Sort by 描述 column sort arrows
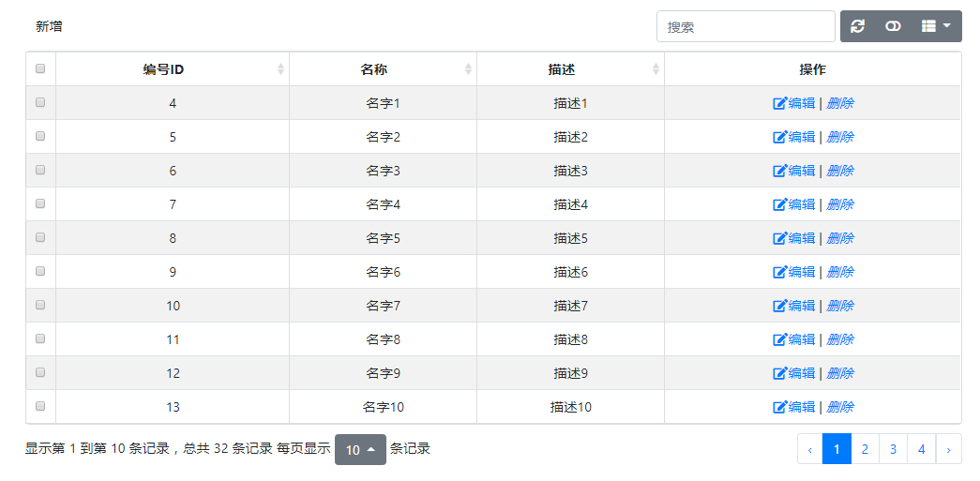The image size is (980, 481). [656, 69]
